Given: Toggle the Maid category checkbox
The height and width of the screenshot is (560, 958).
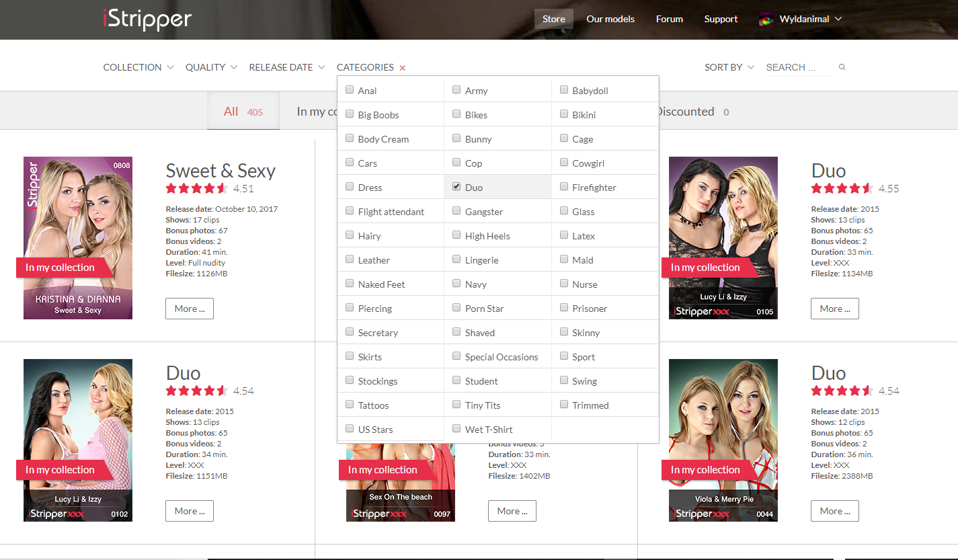Looking at the screenshot, I should click(x=564, y=259).
